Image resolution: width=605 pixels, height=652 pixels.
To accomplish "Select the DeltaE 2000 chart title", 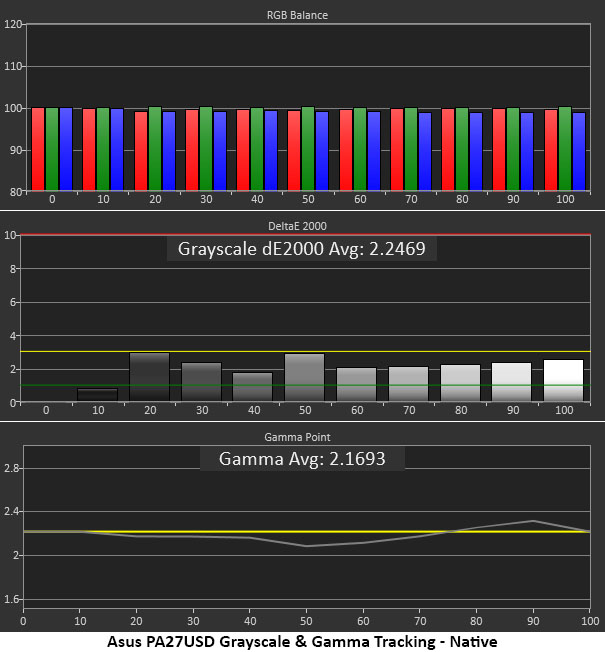I will [x=297, y=226].
